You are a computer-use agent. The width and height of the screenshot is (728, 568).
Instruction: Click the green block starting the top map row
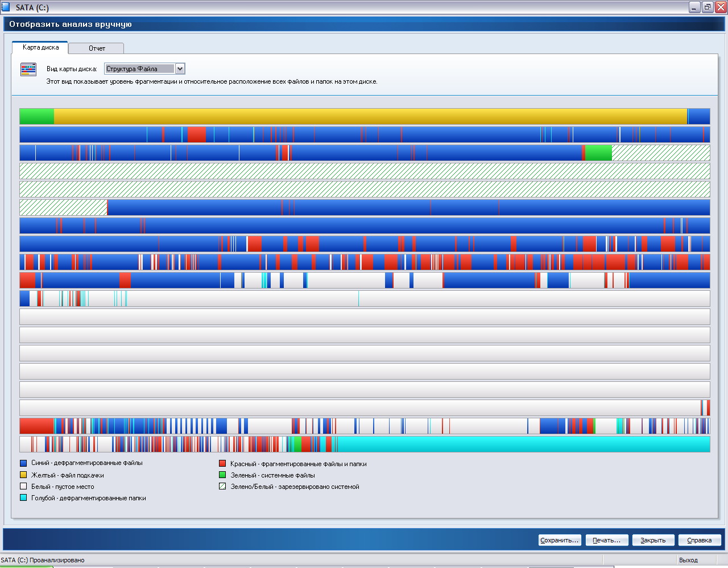(36, 117)
